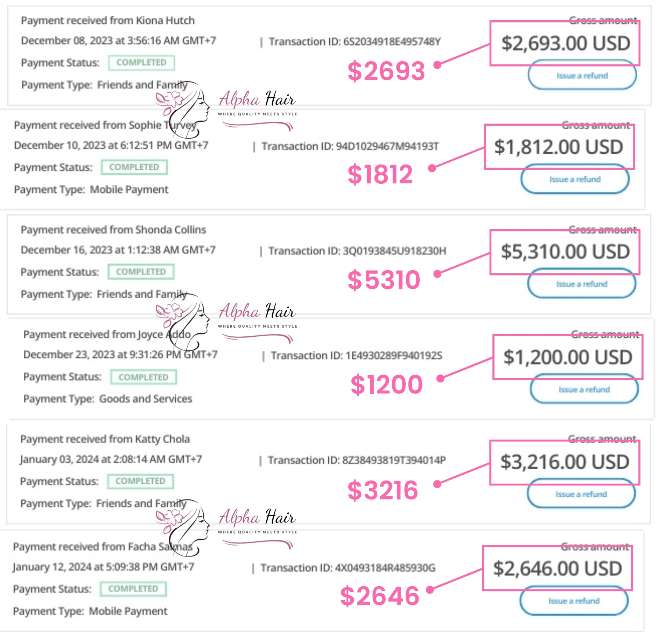Click the COMPLETED badge on Facha Salinas payment

pos(133,589)
